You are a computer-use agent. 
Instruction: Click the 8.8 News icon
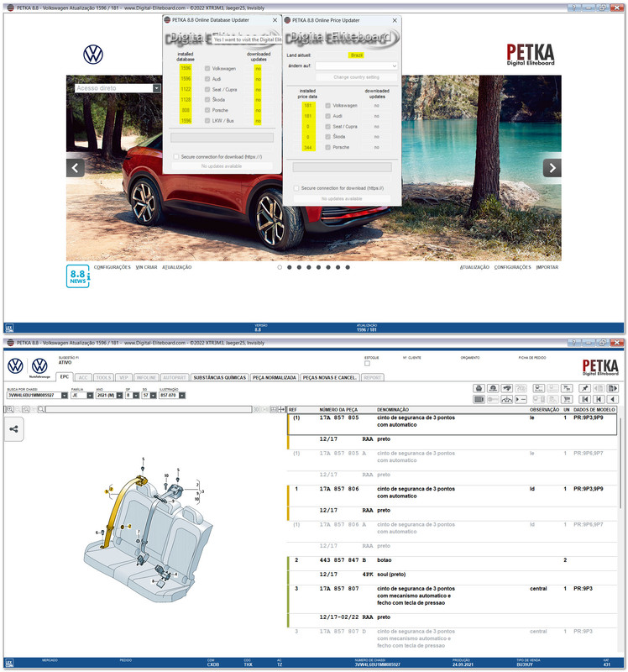[78, 276]
